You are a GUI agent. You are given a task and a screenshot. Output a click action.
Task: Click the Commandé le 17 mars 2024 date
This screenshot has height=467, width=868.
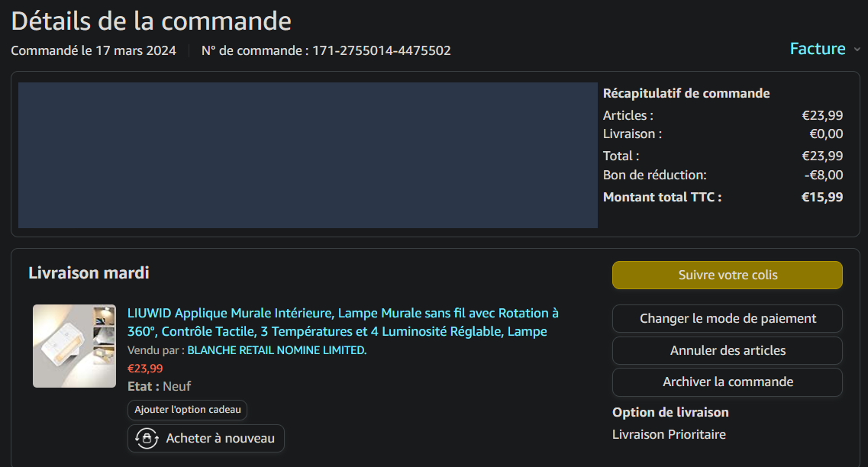93,51
